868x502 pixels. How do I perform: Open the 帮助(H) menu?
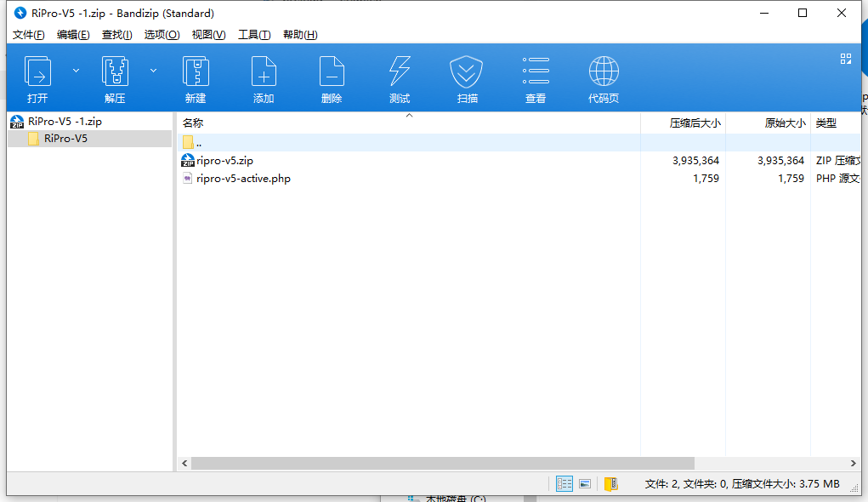click(300, 35)
